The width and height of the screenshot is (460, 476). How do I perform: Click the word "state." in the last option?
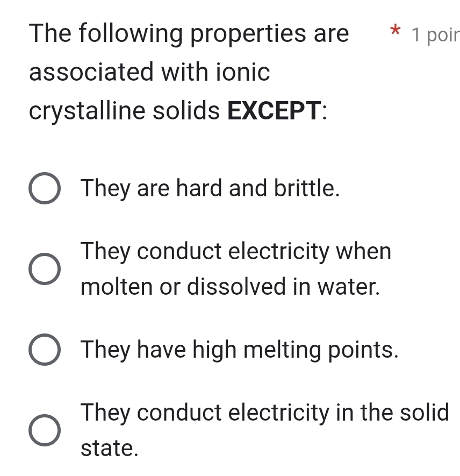pos(109,447)
